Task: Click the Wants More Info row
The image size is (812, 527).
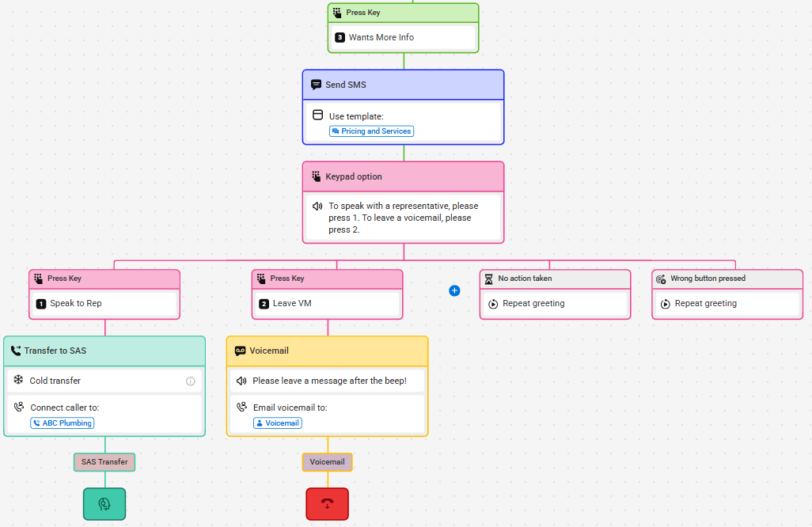Action: point(404,37)
